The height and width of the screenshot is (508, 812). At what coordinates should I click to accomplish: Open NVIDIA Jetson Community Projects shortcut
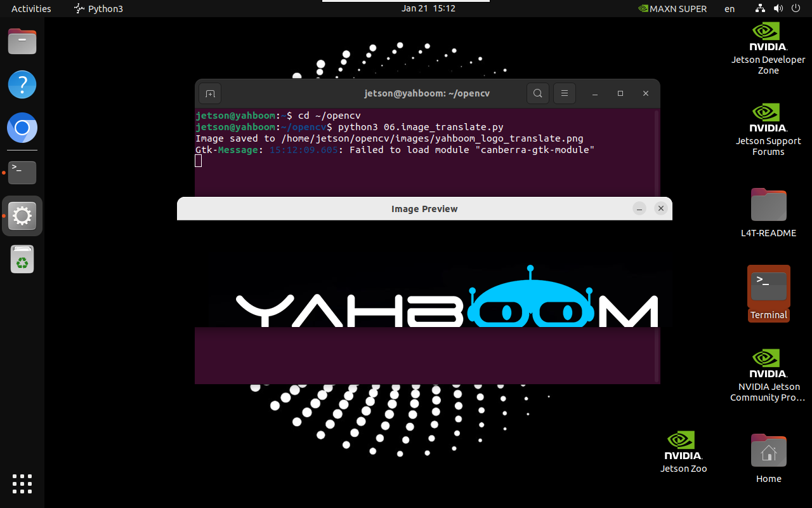click(x=768, y=376)
